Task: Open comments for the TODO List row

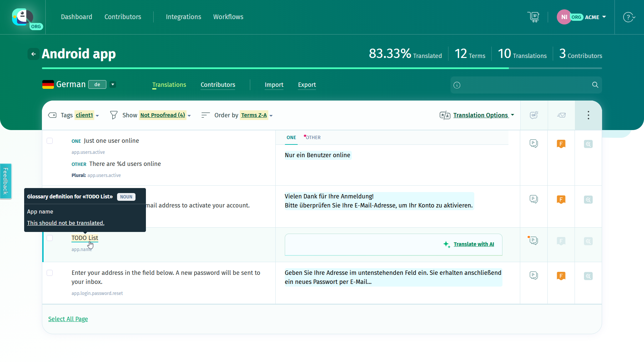Action: click(x=534, y=241)
